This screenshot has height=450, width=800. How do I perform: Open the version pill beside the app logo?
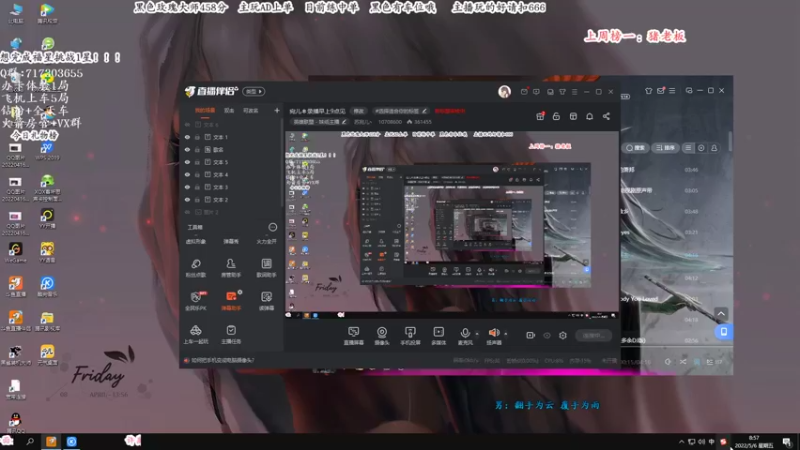pyautogui.click(x=254, y=91)
